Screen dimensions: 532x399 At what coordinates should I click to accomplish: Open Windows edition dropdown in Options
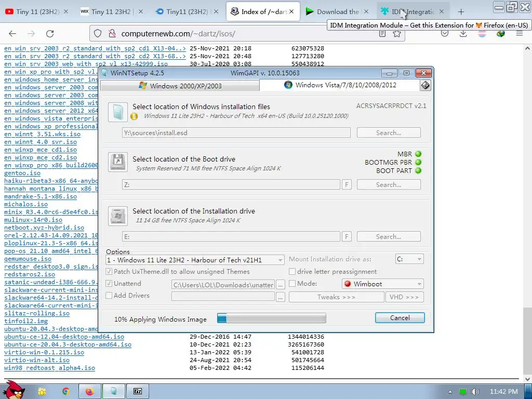195,260
